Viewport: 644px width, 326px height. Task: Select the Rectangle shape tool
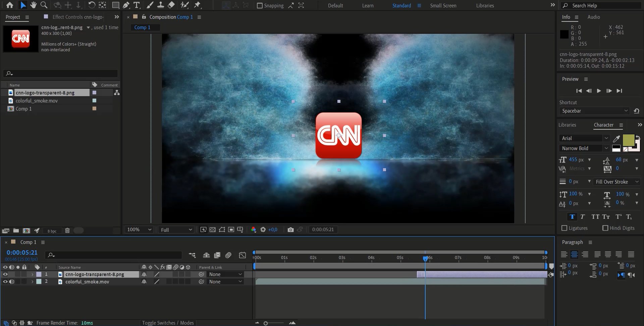(x=115, y=5)
